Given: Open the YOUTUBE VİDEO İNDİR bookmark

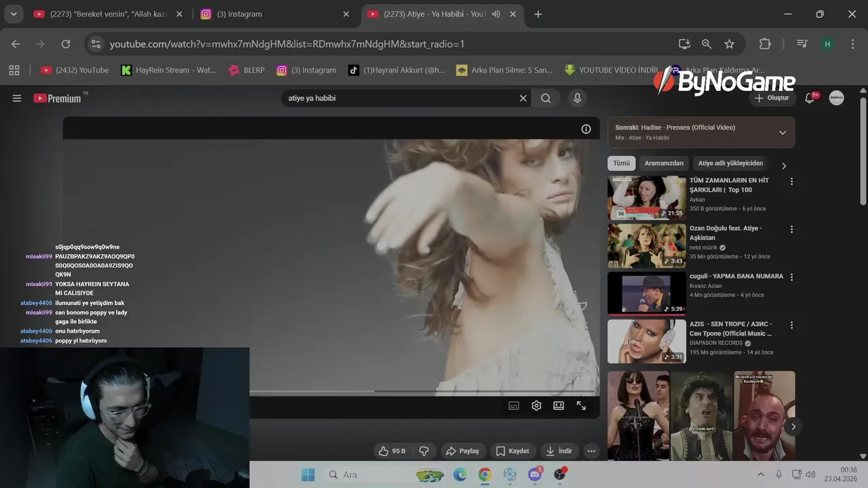Looking at the screenshot, I should pyautogui.click(x=611, y=70).
